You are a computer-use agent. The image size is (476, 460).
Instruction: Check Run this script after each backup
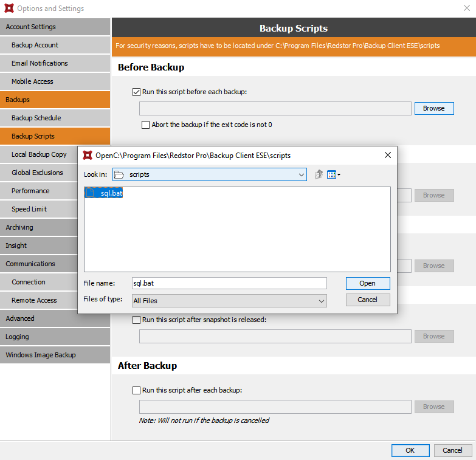pyautogui.click(x=136, y=390)
